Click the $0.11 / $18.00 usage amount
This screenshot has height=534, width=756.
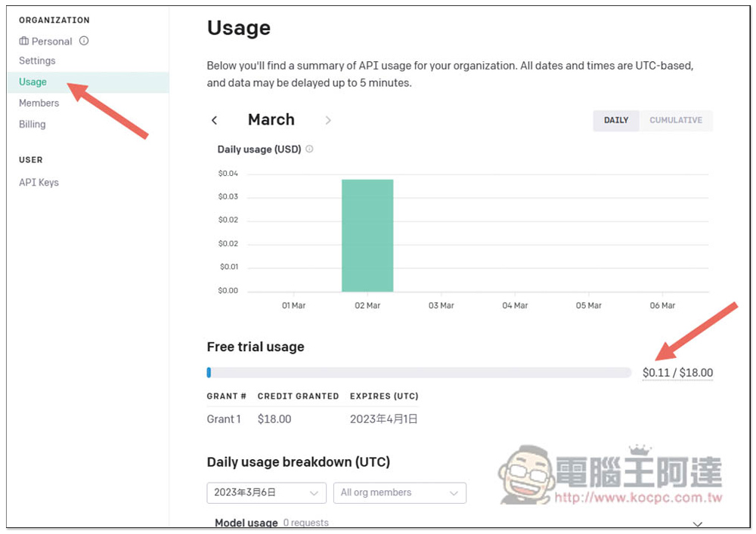click(677, 372)
